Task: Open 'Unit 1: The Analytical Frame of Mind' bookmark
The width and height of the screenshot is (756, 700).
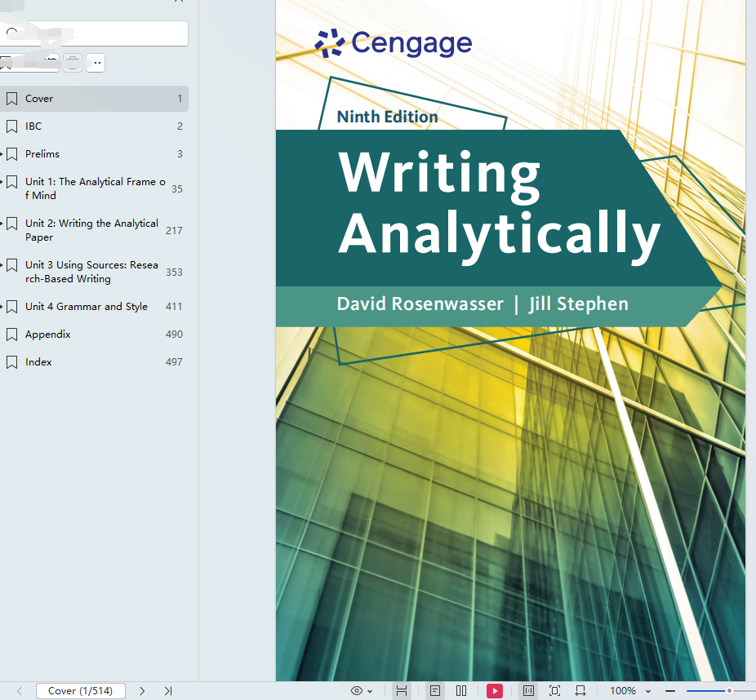Action: coord(94,188)
